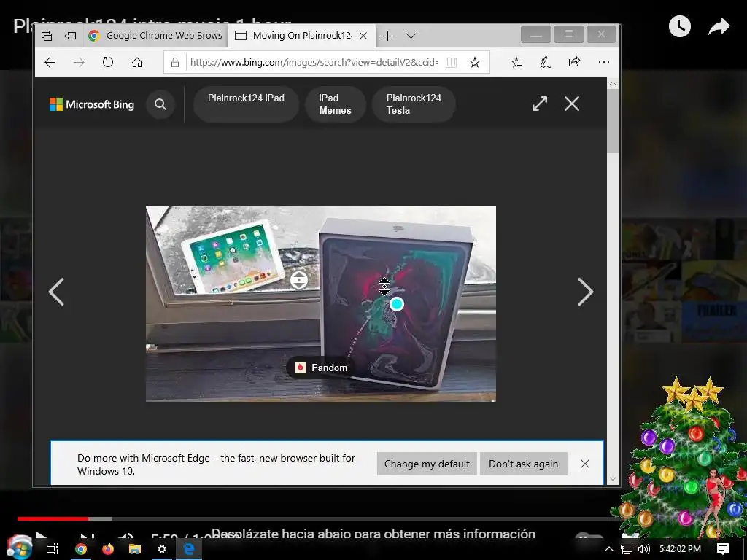Select the iPad Memes suggestion chip
747x560 pixels.
335,104
